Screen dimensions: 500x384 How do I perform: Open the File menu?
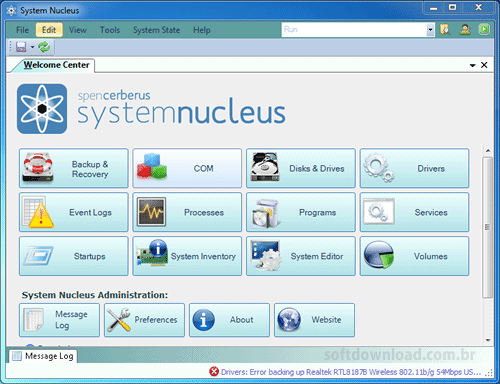click(22, 30)
